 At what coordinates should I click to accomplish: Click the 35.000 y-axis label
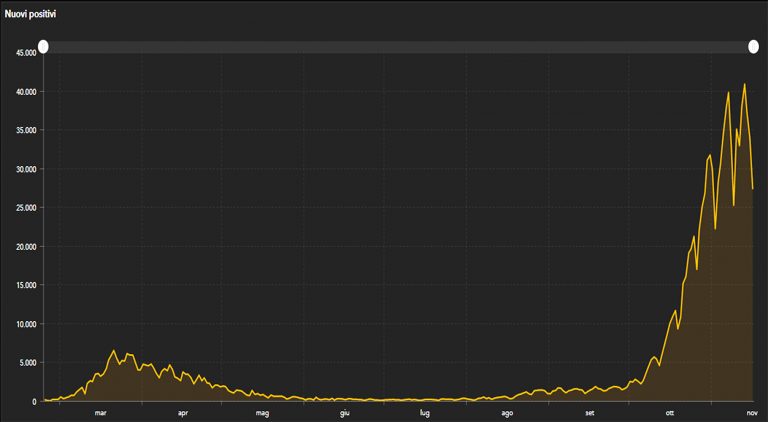tap(26, 130)
